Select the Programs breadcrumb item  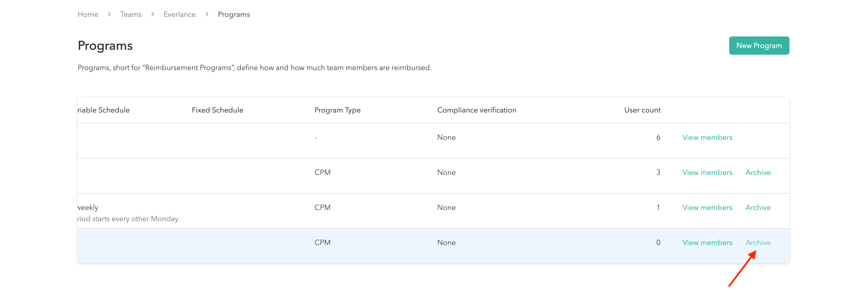(x=233, y=14)
